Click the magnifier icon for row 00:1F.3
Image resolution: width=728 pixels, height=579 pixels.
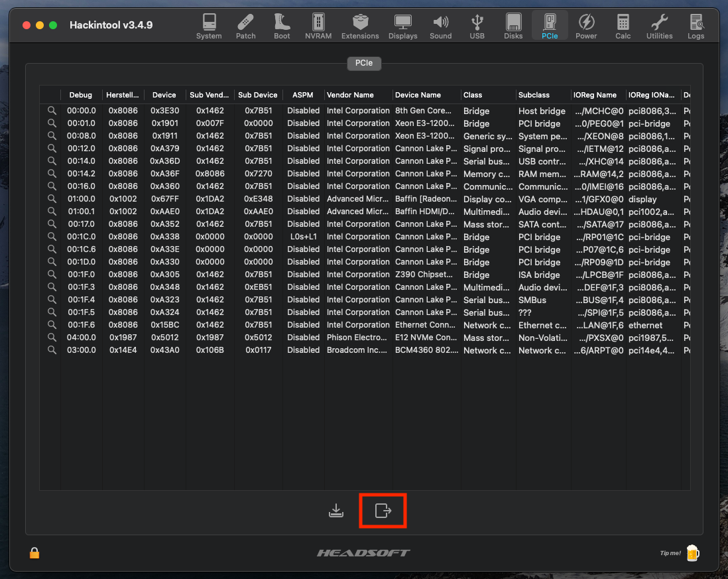[x=52, y=287]
